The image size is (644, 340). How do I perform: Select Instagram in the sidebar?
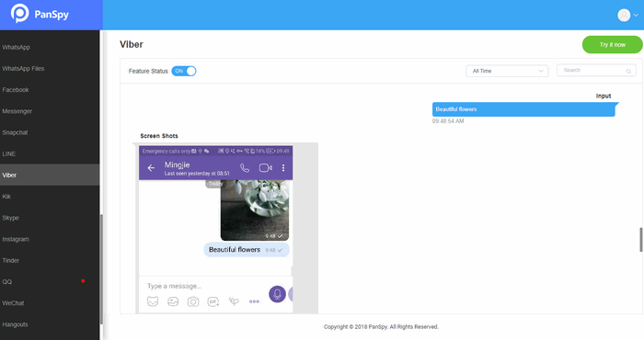[50, 239]
